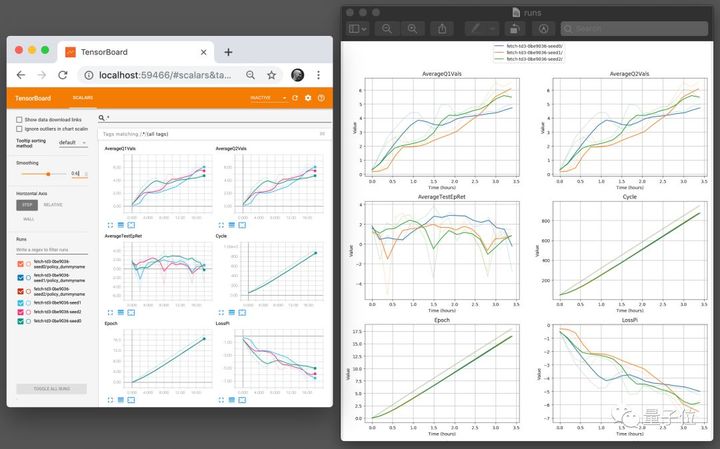720x449 pixels.
Task: Uncheck the seed1/policy_dummyname run
Action: [20, 278]
